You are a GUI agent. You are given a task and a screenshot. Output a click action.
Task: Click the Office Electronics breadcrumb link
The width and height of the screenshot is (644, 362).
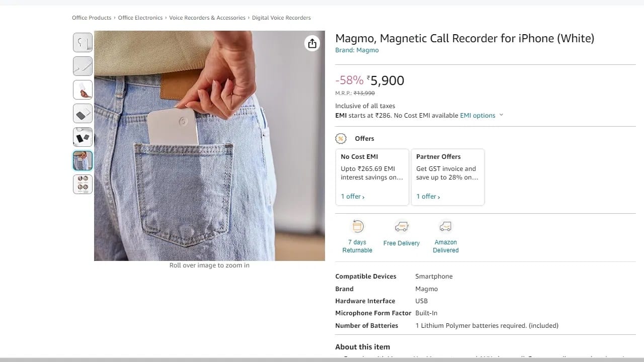click(x=140, y=18)
